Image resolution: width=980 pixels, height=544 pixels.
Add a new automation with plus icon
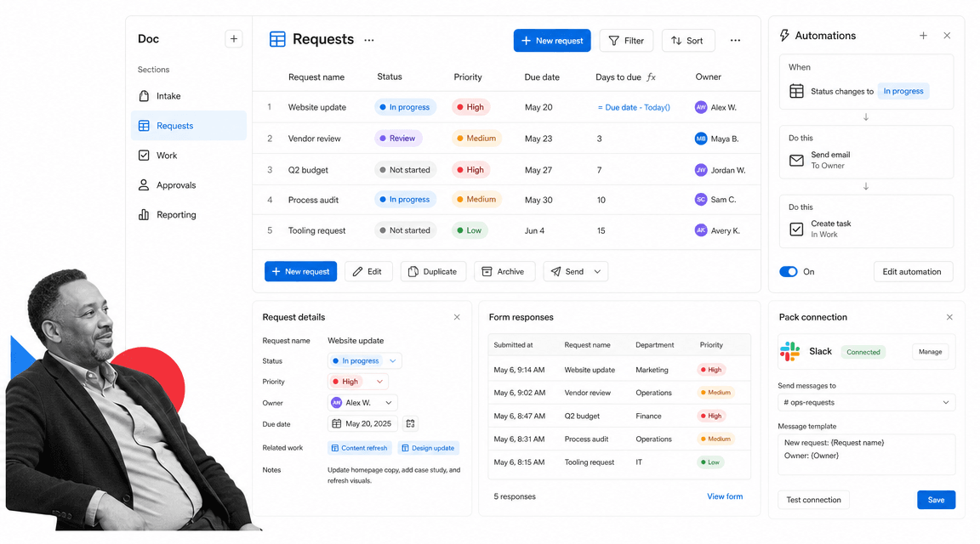(x=923, y=36)
